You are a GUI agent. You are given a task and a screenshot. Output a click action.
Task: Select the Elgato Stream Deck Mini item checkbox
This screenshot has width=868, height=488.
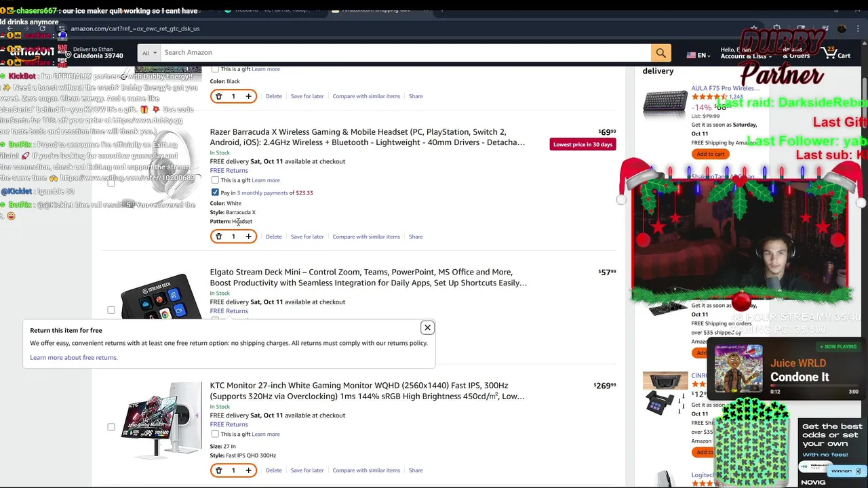tap(111, 310)
